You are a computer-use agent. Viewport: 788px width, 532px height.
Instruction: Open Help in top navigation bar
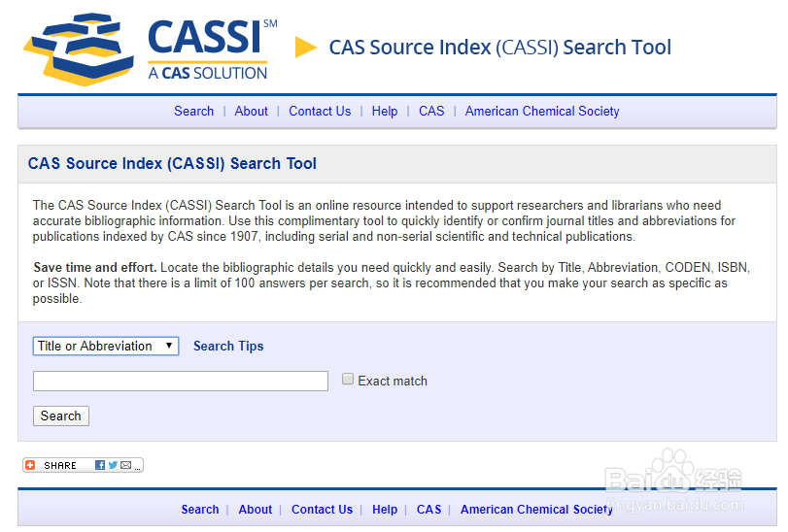point(385,111)
